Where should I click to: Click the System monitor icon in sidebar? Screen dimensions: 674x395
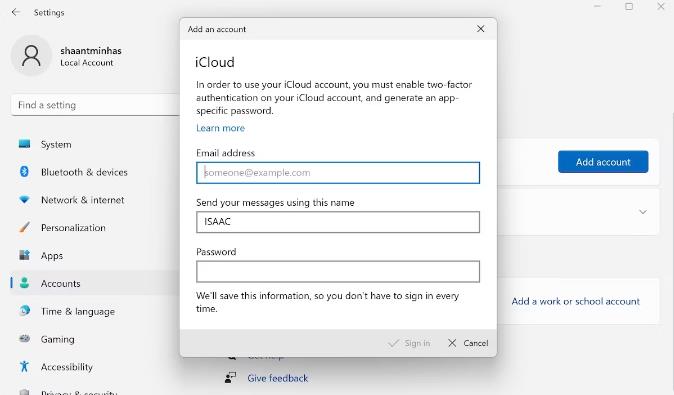[25, 144]
